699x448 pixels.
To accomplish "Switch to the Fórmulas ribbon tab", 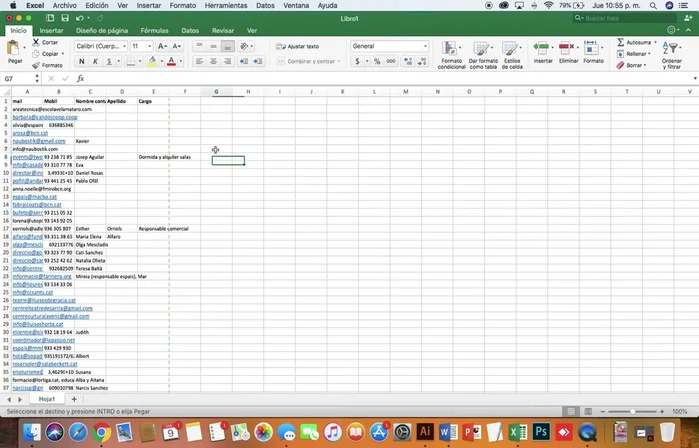I will (x=154, y=31).
